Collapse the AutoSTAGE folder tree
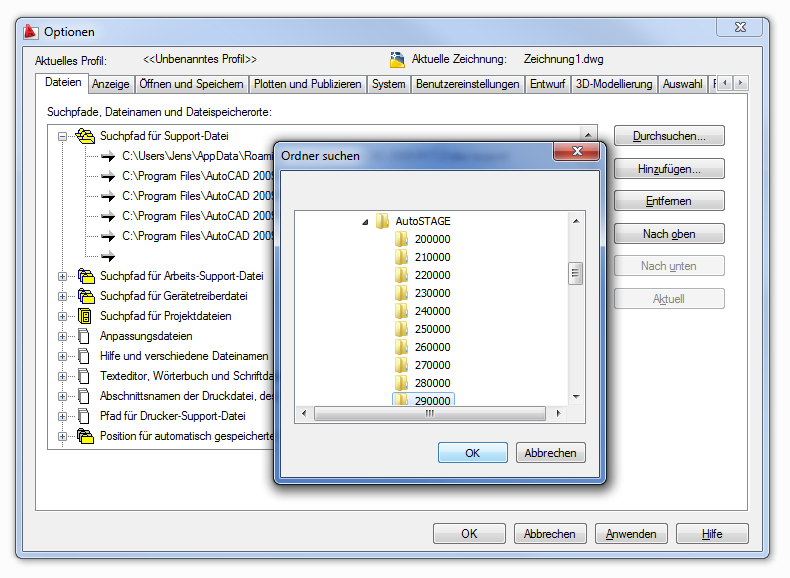The width and height of the screenshot is (790, 578). pyautogui.click(x=364, y=221)
